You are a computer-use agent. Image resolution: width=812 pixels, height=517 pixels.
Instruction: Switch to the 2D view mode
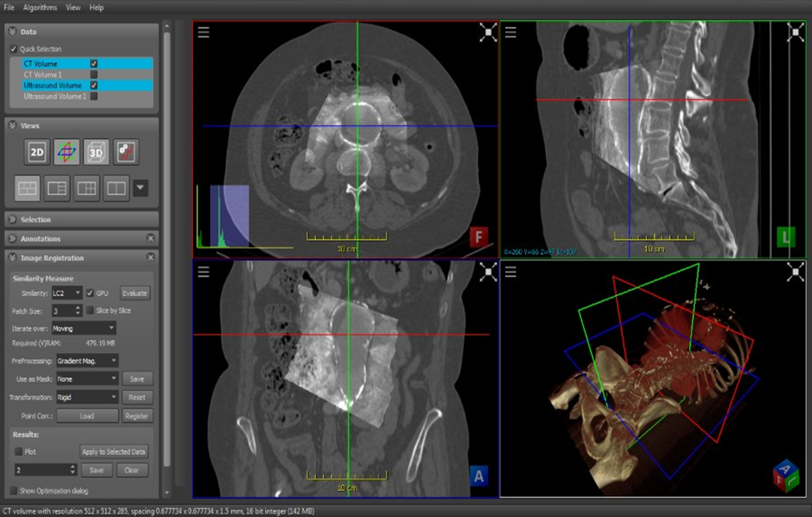[x=37, y=152]
